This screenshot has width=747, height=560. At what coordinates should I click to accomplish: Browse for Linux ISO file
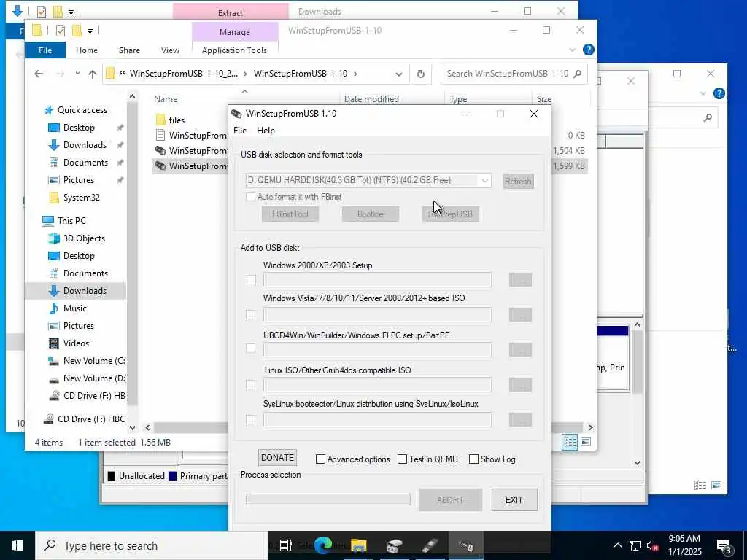coord(520,385)
